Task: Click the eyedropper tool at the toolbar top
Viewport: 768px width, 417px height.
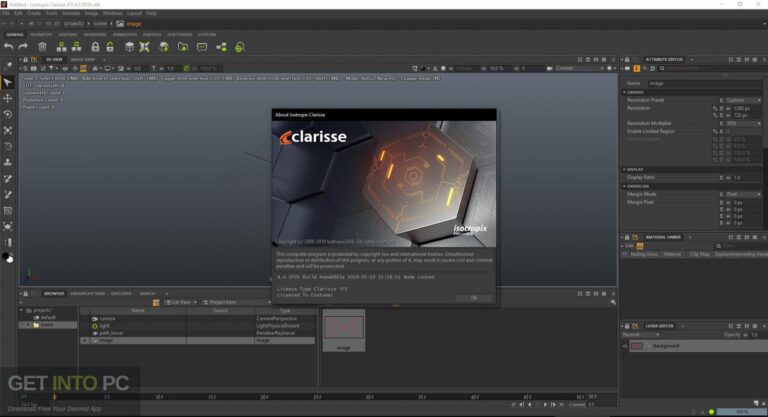Action: (7, 66)
